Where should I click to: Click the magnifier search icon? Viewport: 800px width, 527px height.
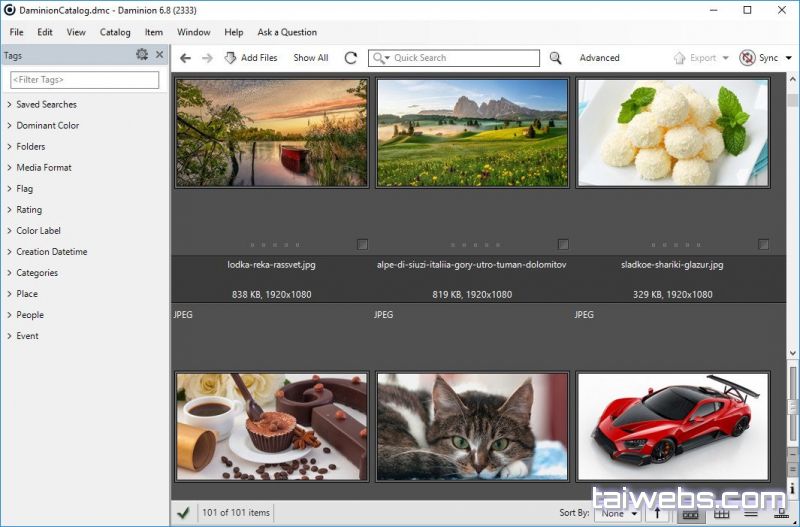click(556, 58)
